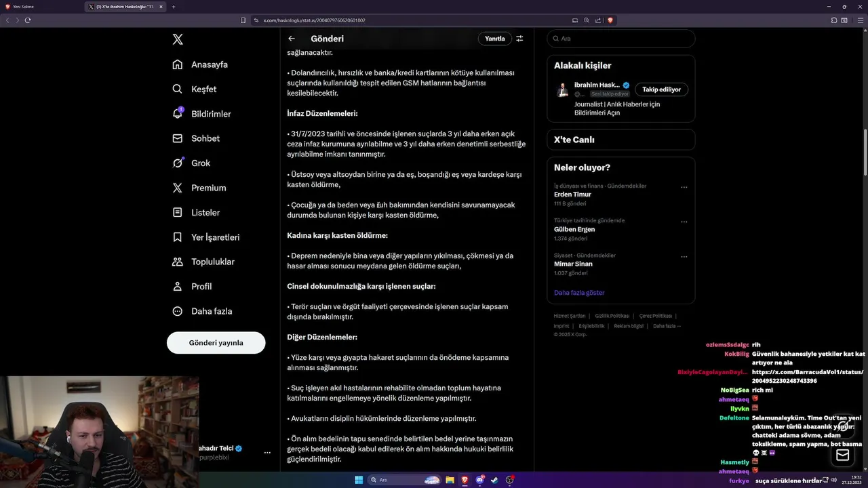868x488 pixels.
Task: Go to Anasayfa in the sidebar
Action: [x=200, y=64]
